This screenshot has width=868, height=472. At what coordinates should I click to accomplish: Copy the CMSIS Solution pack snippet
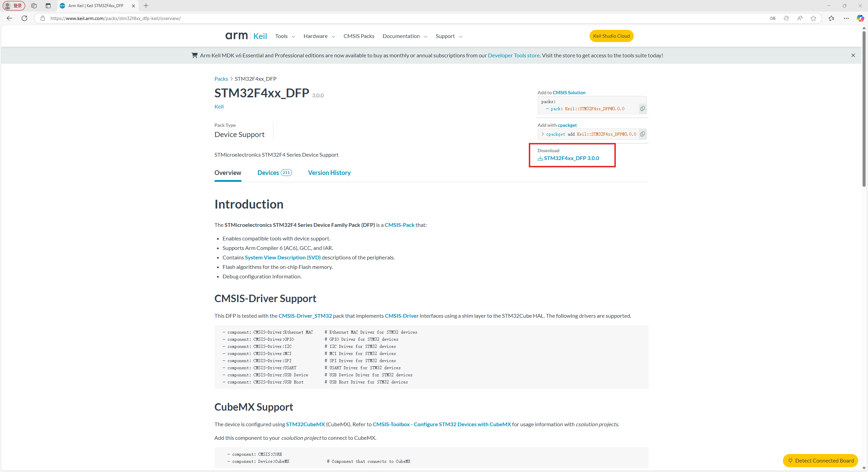[x=643, y=109]
